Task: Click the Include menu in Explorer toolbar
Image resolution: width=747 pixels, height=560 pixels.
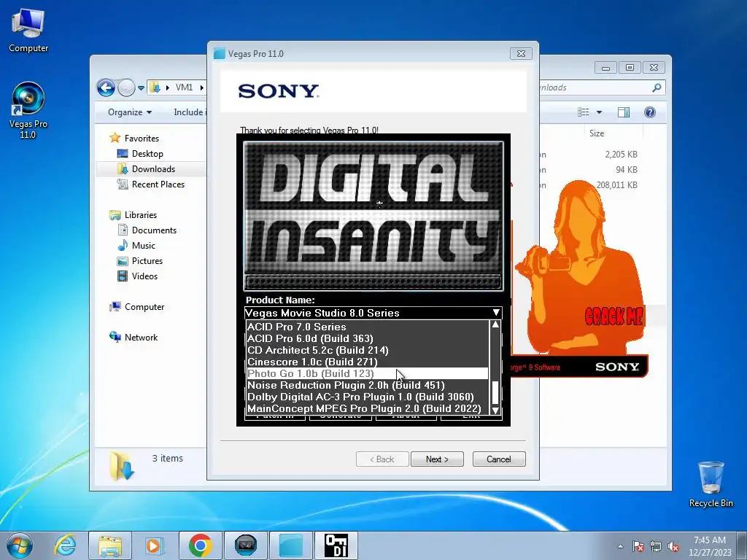Action: (190, 112)
